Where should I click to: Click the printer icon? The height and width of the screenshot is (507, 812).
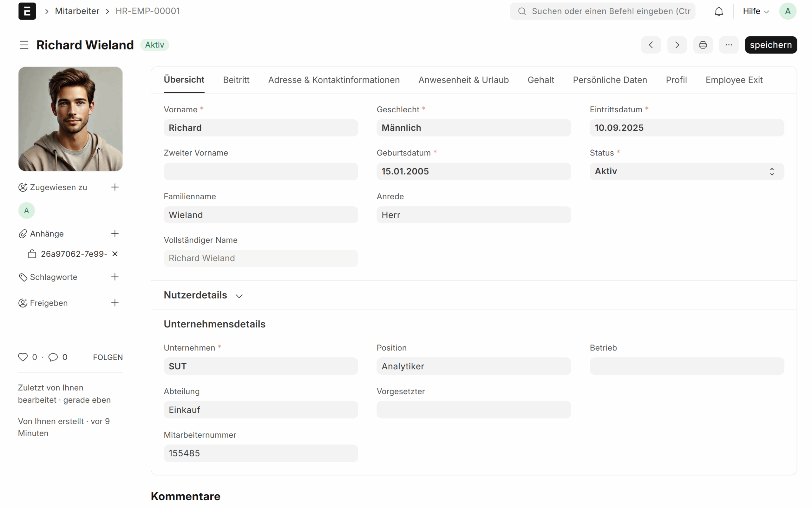point(703,45)
